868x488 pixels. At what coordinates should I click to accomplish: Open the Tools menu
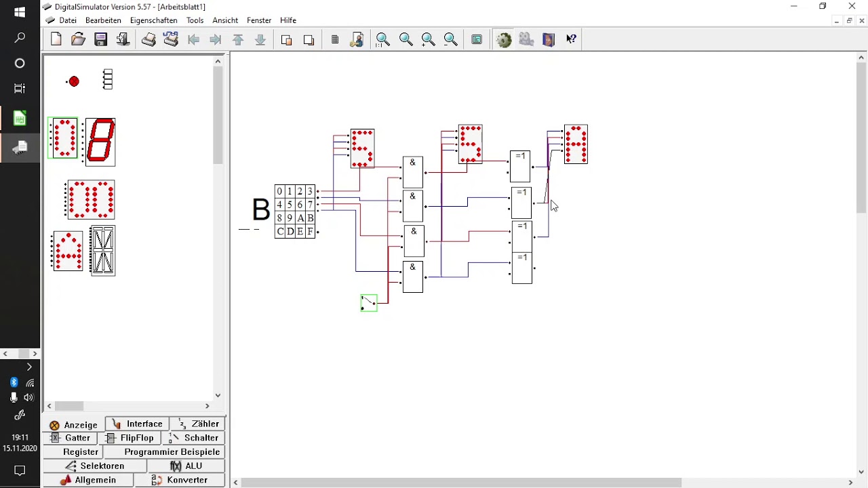(x=195, y=20)
